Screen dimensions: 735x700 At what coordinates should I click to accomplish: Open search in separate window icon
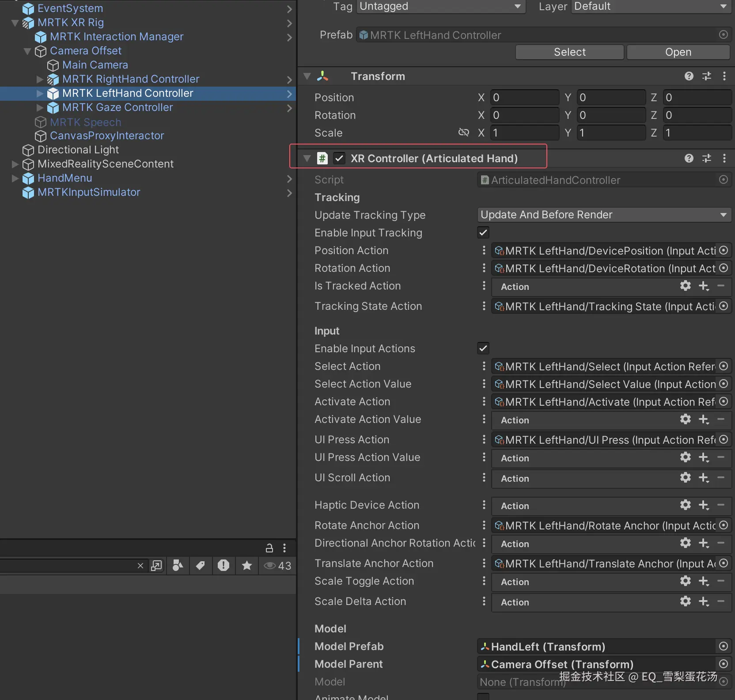[156, 566]
